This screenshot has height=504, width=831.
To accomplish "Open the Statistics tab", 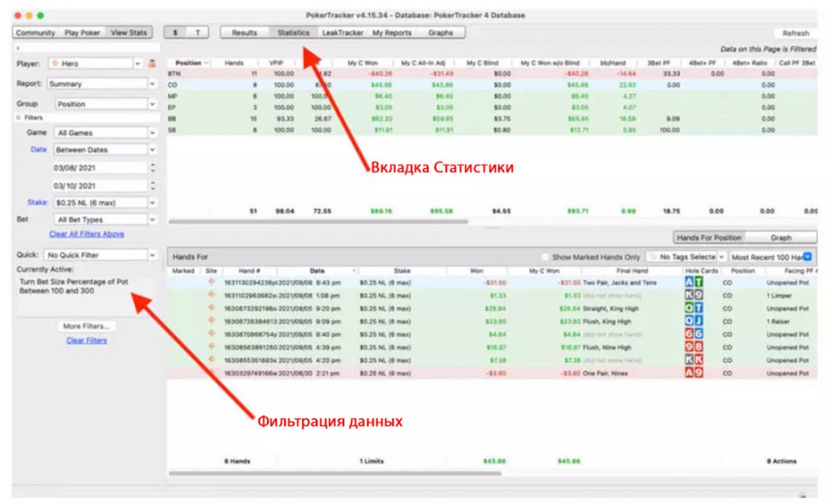I will click(x=293, y=32).
